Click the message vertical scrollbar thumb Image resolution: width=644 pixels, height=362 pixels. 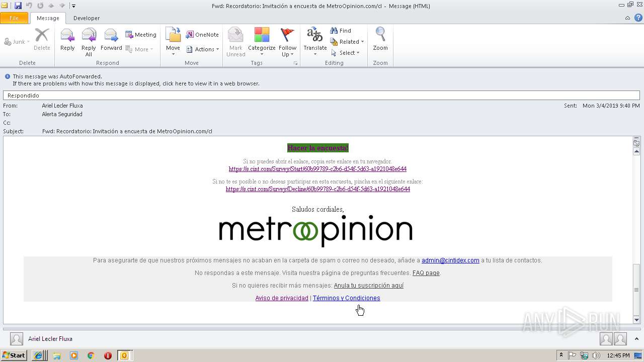point(636,289)
